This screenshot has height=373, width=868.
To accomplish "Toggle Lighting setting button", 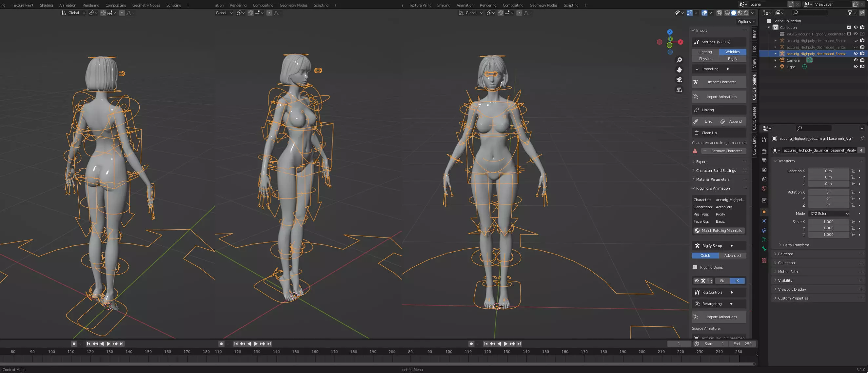I will (705, 52).
